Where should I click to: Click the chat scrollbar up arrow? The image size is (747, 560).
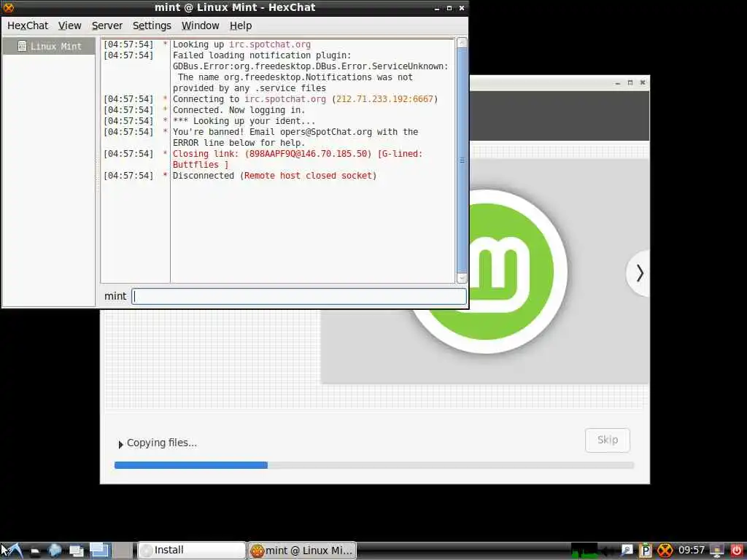point(462,43)
